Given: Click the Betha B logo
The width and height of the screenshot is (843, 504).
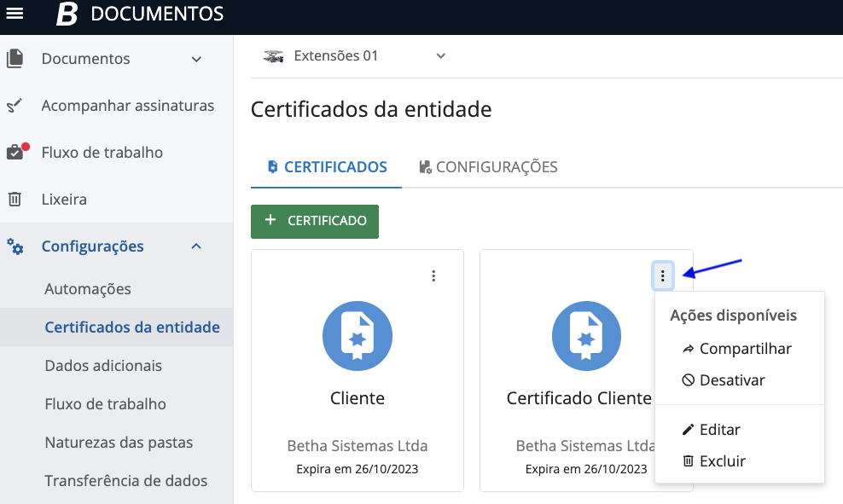Looking at the screenshot, I should tap(67, 14).
